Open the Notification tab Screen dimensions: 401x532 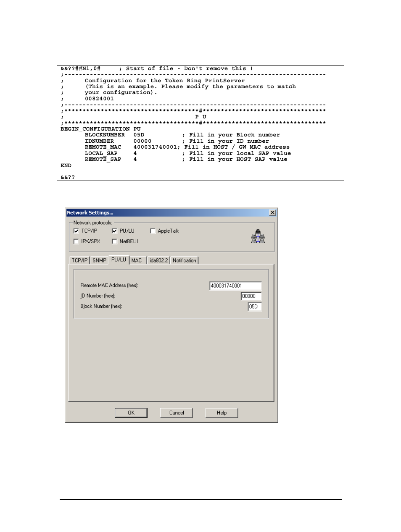coord(184,260)
